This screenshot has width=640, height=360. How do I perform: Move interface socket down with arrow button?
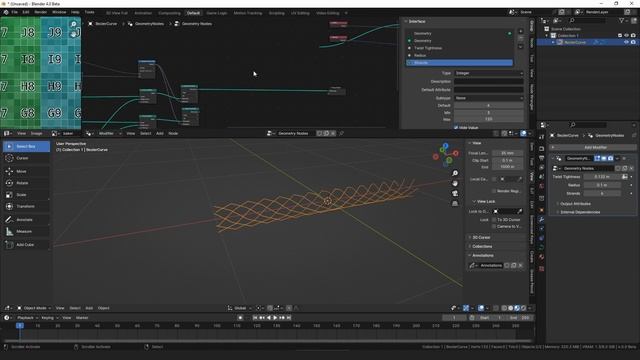[x=520, y=47]
